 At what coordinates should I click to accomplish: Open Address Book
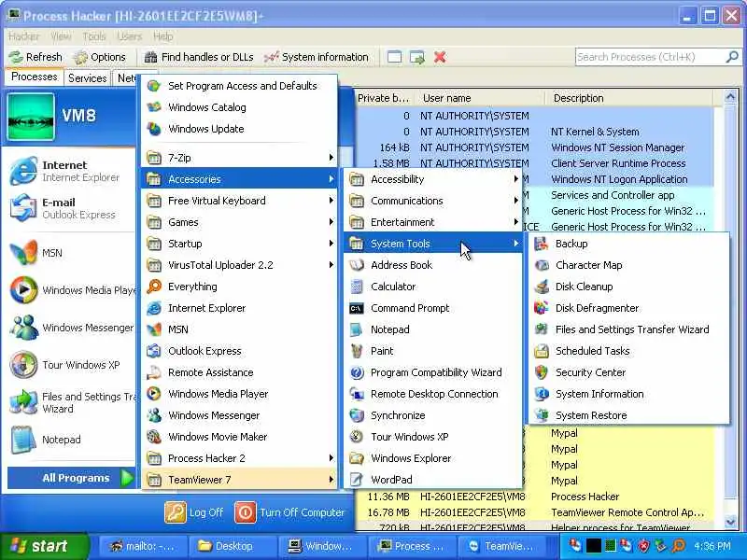(432, 265)
